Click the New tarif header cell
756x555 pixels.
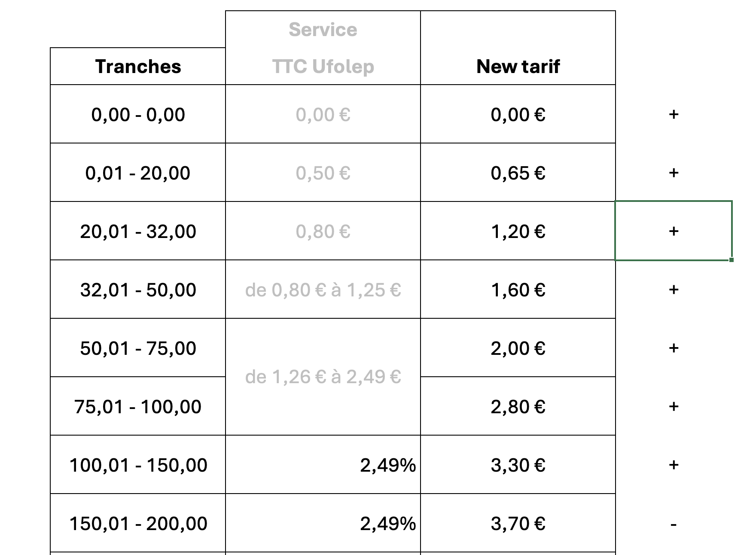tap(518, 67)
